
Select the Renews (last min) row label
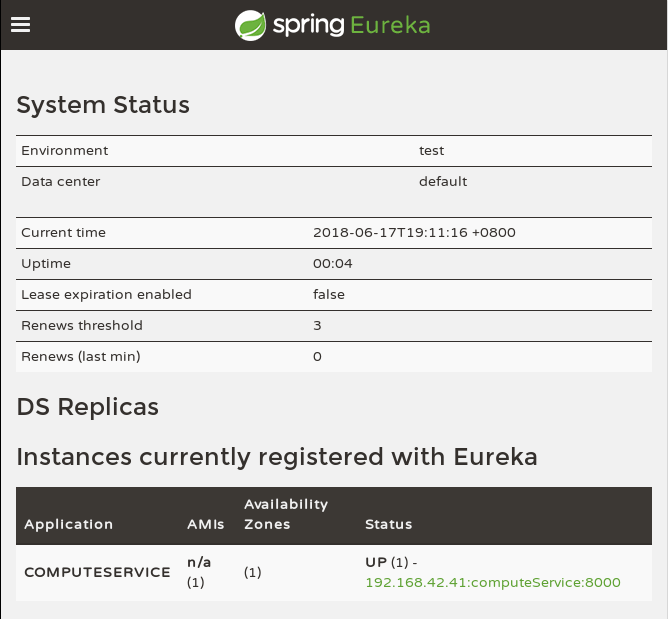tap(81, 357)
